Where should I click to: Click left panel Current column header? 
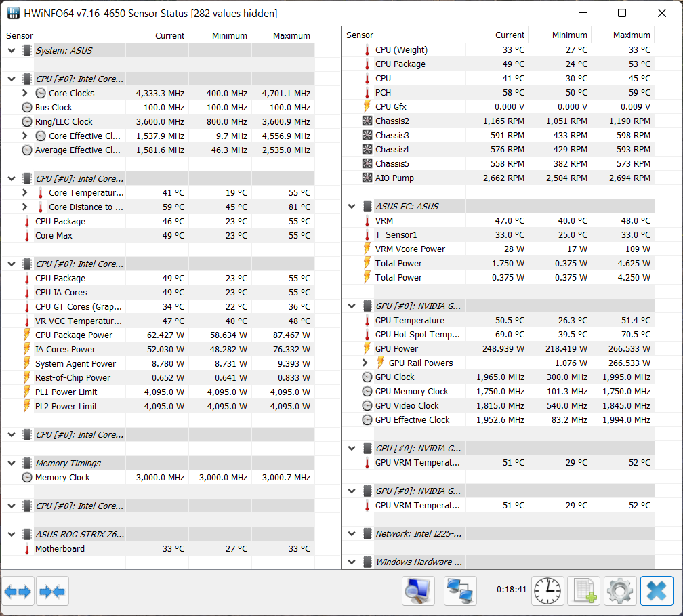tap(157, 36)
